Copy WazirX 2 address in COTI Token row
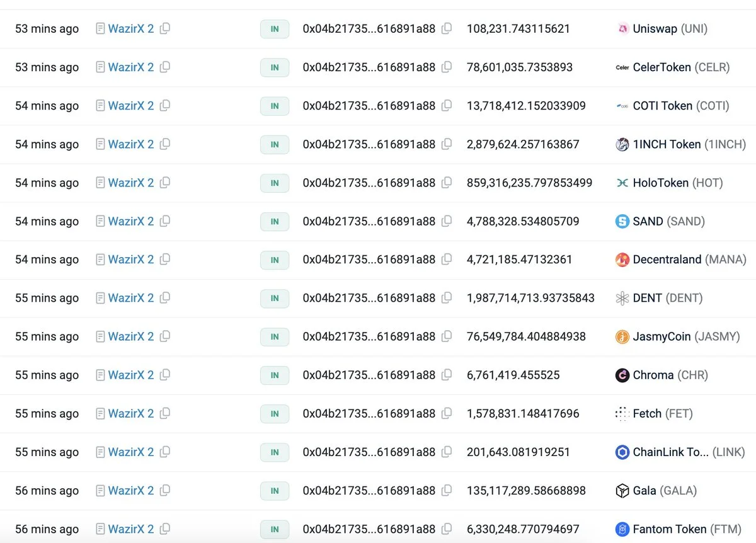 point(165,105)
